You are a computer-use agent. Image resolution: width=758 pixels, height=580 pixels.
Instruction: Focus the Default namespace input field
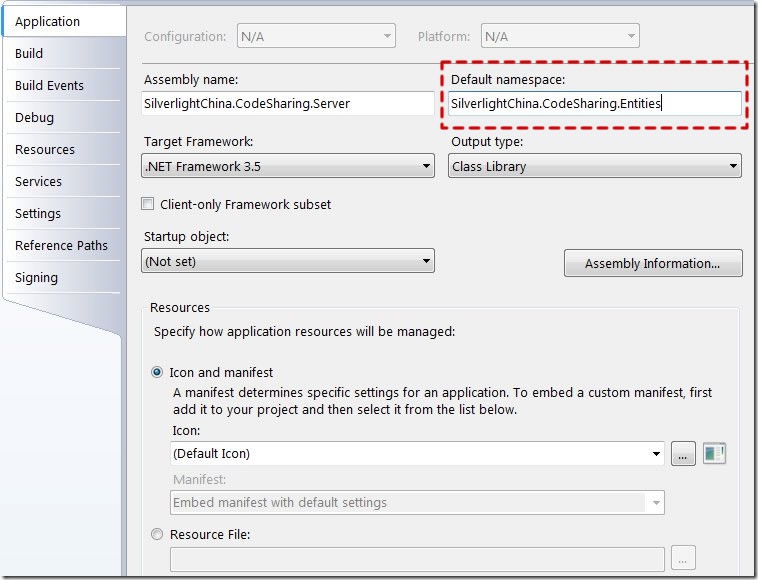point(595,103)
